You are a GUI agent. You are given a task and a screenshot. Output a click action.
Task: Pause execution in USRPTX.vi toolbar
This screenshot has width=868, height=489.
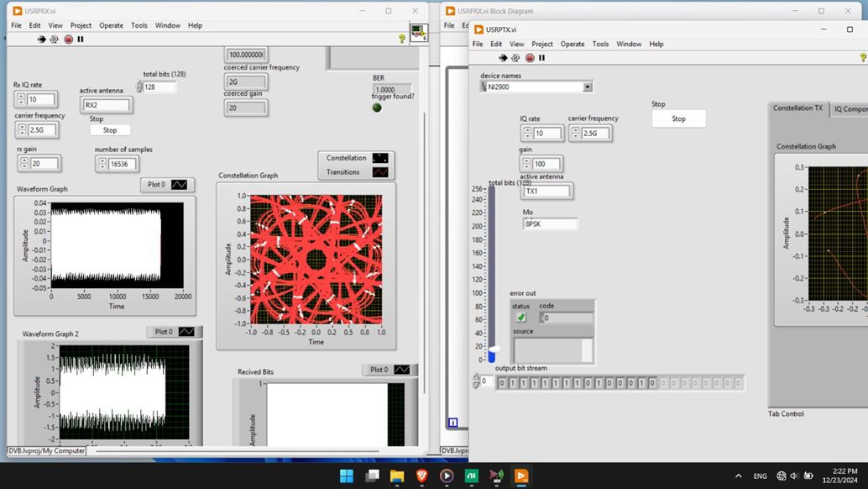point(542,58)
